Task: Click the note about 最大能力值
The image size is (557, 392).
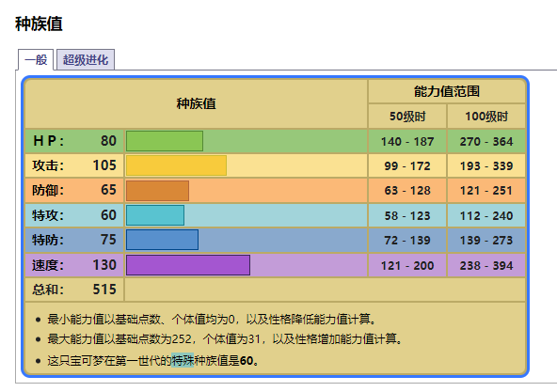Action: coord(225,338)
